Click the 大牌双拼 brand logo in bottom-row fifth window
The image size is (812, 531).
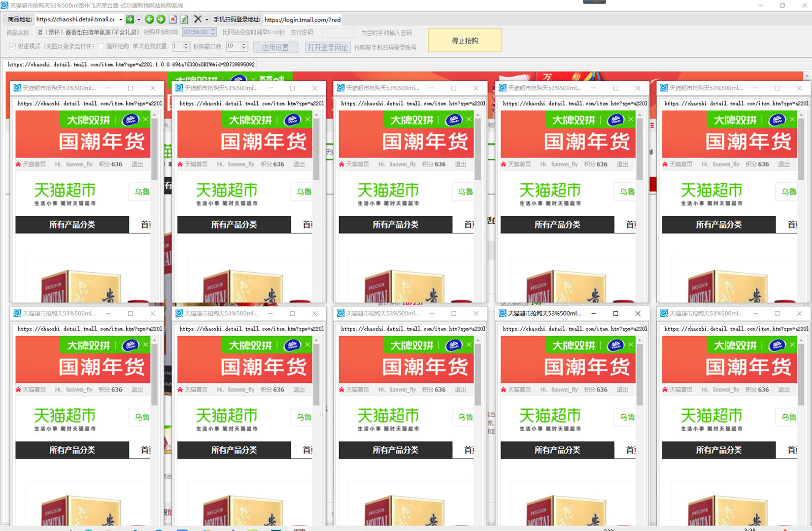point(777,345)
